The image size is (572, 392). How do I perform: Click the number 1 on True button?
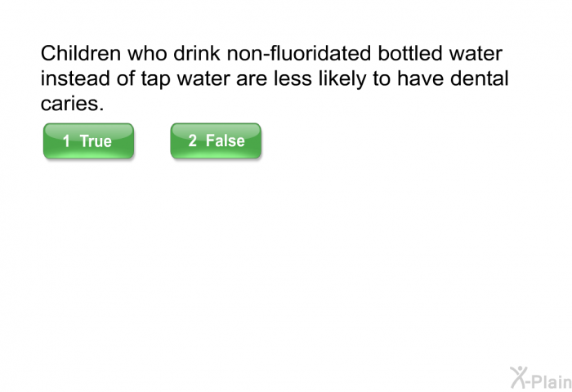click(66, 141)
